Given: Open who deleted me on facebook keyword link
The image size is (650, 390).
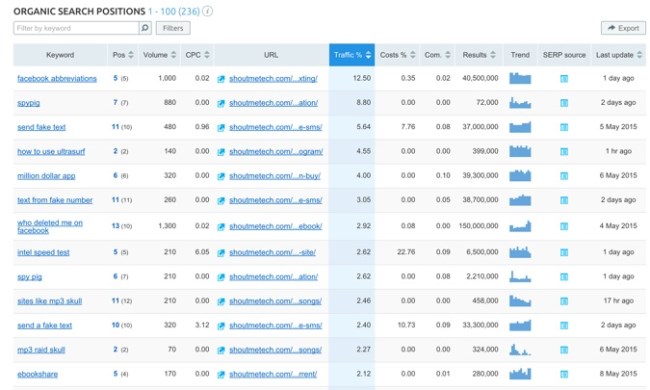Looking at the screenshot, I should (50, 226).
